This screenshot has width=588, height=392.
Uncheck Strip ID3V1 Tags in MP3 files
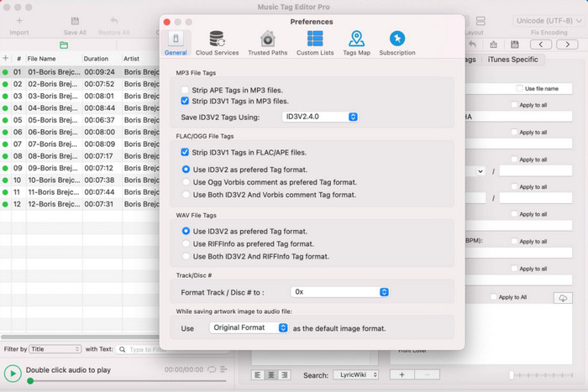click(x=185, y=101)
